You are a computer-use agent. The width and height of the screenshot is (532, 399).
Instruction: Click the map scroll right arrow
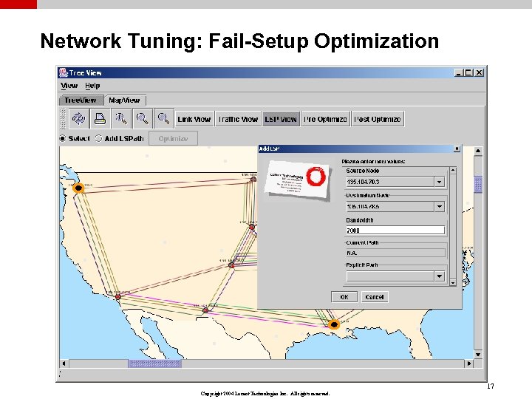click(x=469, y=364)
